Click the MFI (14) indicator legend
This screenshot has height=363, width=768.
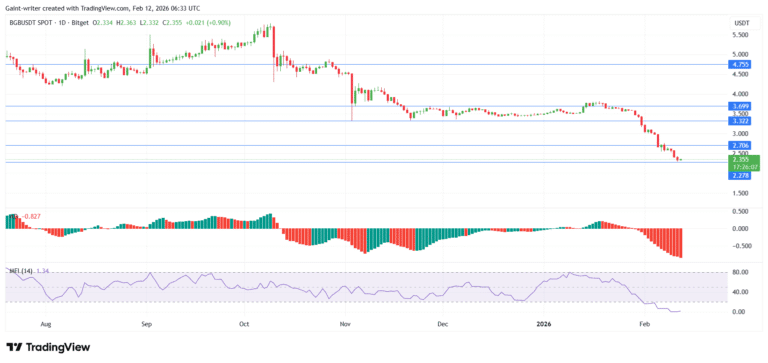click(x=22, y=271)
